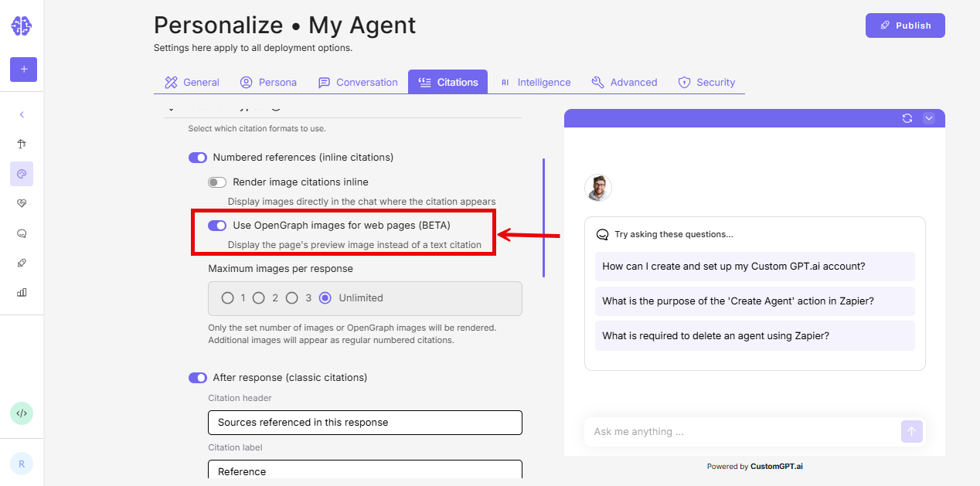
Task: Open the Conversations chat bubble icon
Action: 22,233
